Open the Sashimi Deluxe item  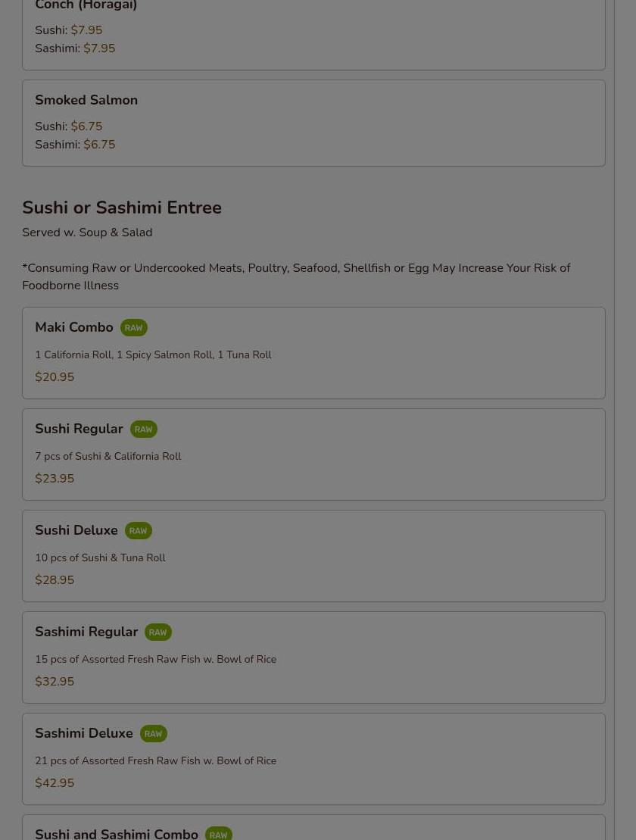(313, 758)
